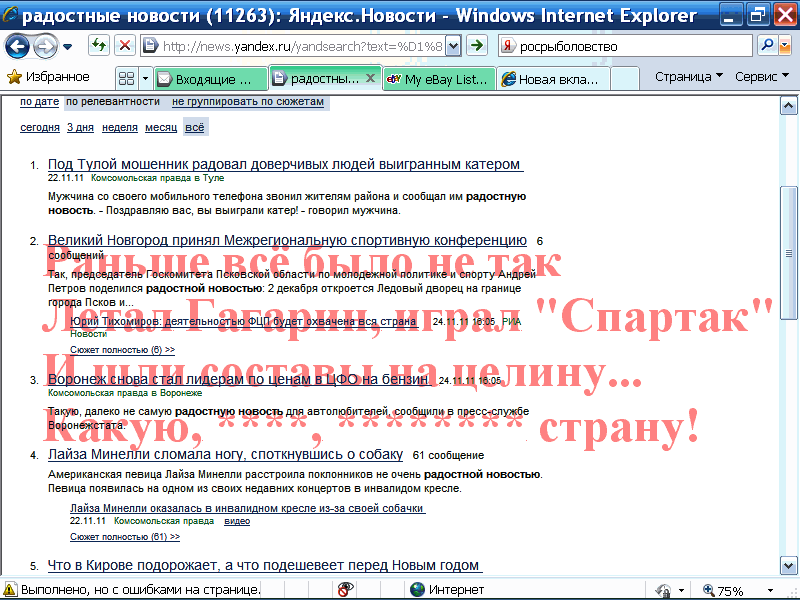Restore down the Internet Explorer window
Image resolution: width=800 pixels, height=600 pixels.
[x=757, y=15]
